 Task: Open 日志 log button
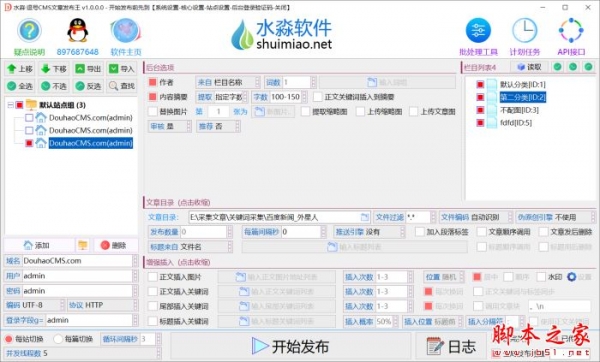452,347
